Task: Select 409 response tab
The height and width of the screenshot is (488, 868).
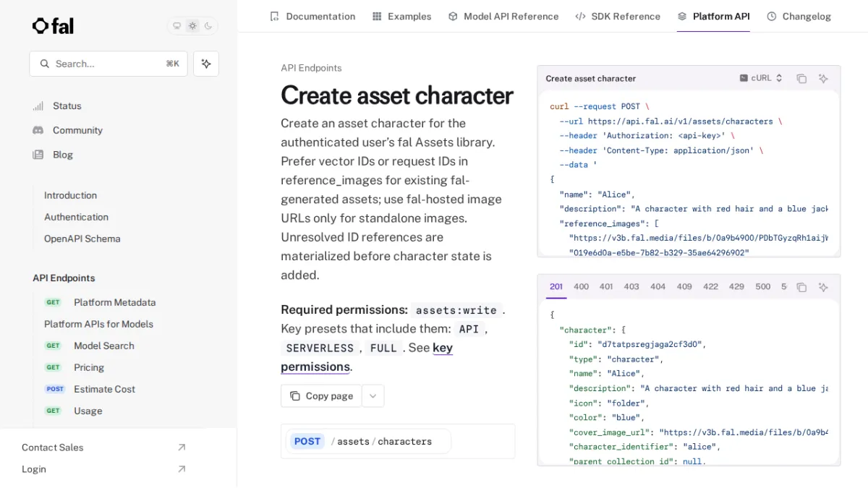Action: pos(684,287)
